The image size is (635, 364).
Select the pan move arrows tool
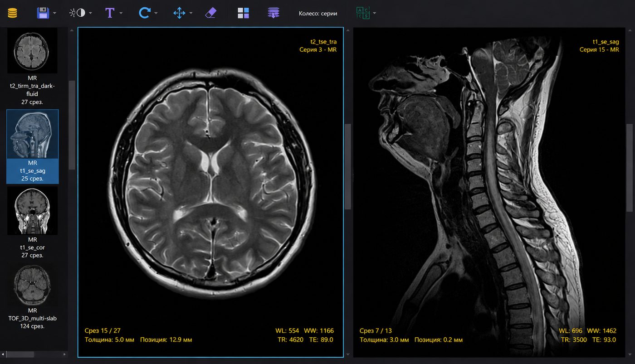[179, 13]
